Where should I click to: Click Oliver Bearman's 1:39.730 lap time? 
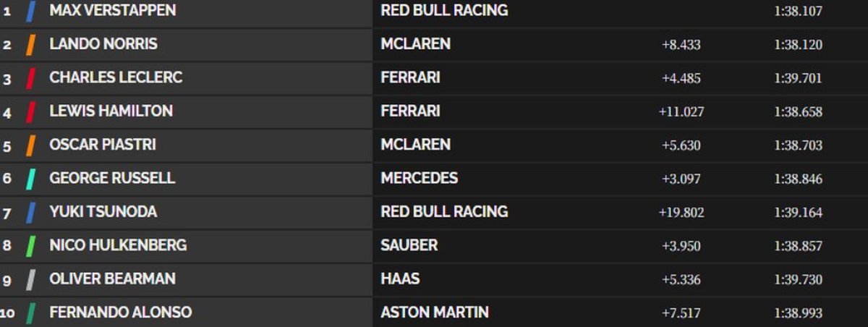click(x=798, y=280)
